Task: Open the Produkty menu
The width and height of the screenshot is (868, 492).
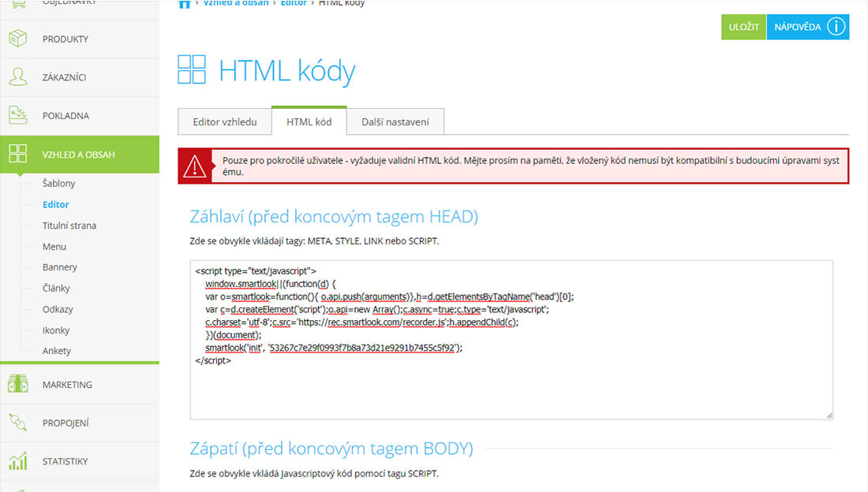Action: (80, 39)
